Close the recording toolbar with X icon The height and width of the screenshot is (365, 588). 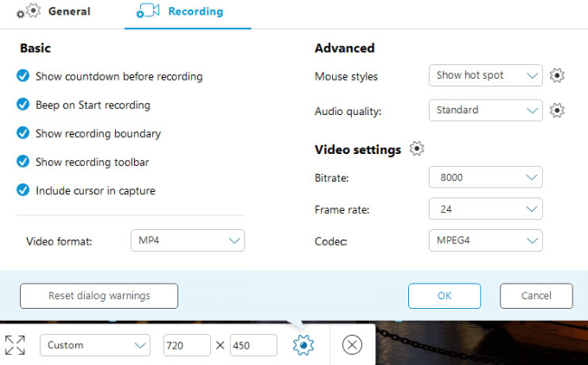[352, 345]
